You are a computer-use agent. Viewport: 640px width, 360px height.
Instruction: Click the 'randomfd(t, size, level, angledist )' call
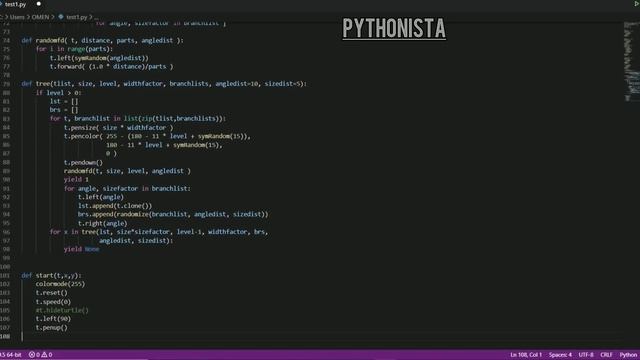click(127, 171)
